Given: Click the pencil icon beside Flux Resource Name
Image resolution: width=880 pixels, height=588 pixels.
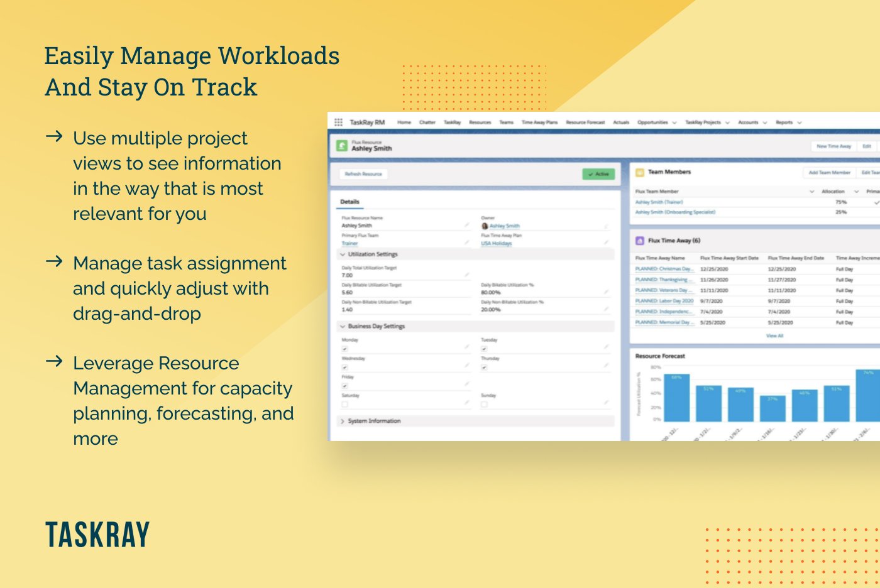Looking at the screenshot, I should [x=467, y=226].
